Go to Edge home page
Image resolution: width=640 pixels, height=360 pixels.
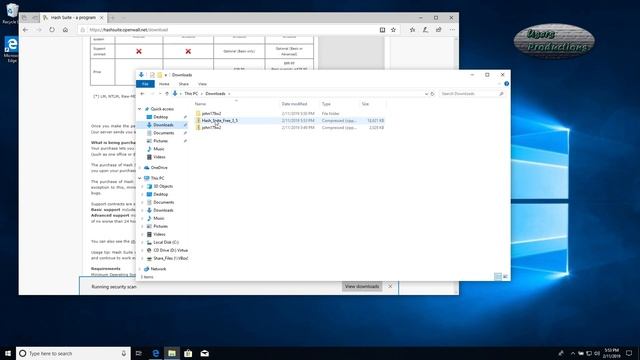[x=65, y=30]
